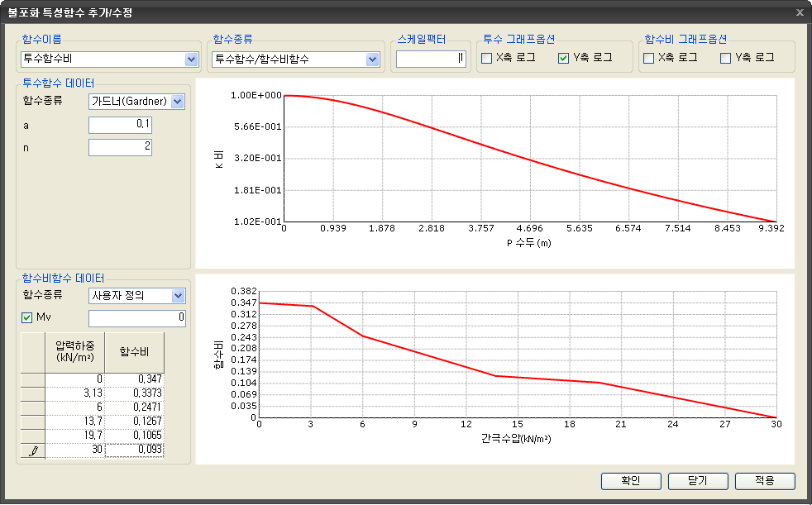Close the dialog with the X icon
The width and height of the screenshot is (812, 505).
tap(800, 12)
